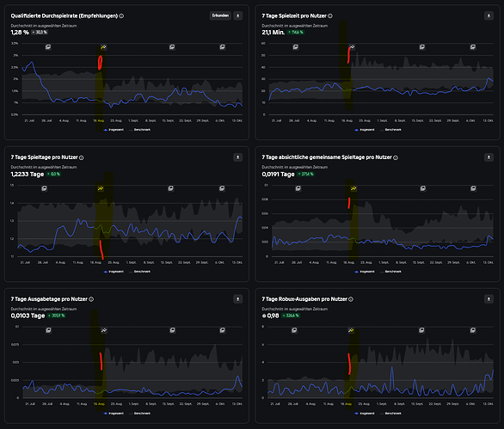Click the 21,1 Min. average value

point(274,33)
